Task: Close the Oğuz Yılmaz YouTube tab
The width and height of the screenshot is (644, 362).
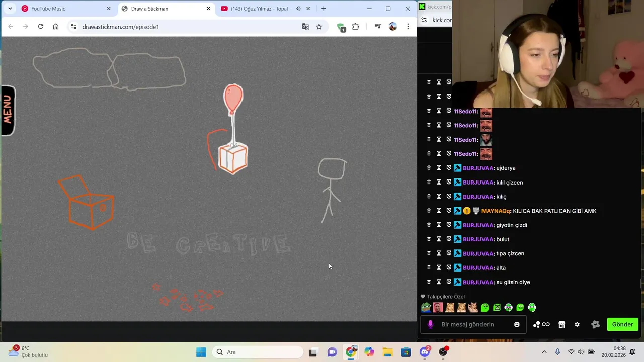Action: coord(308,9)
